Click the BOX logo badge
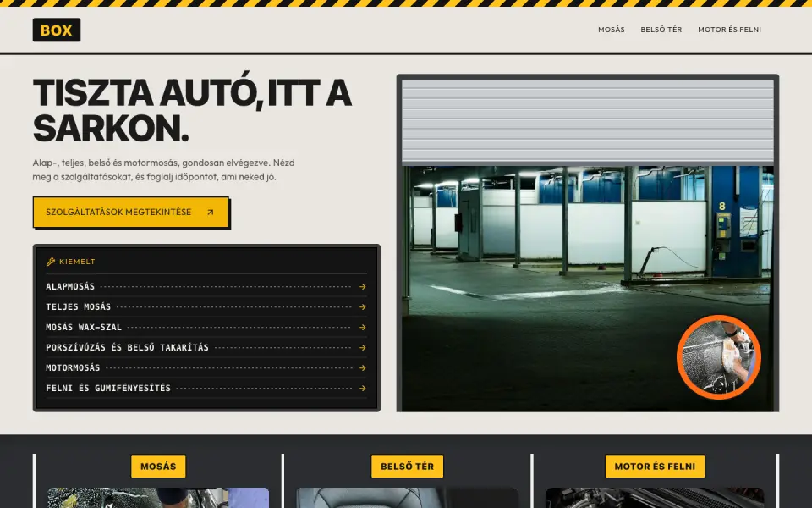The height and width of the screenshot is (508, 812). click(x=57, y=30)
